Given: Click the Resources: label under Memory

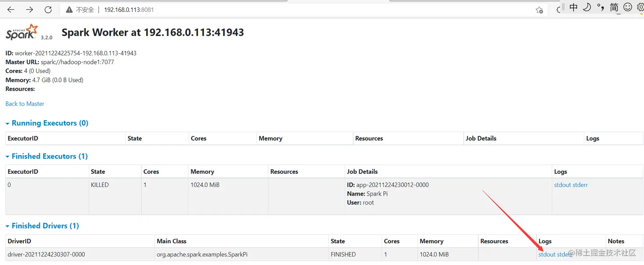Looking at the screenshot, I should coord(20,89).
